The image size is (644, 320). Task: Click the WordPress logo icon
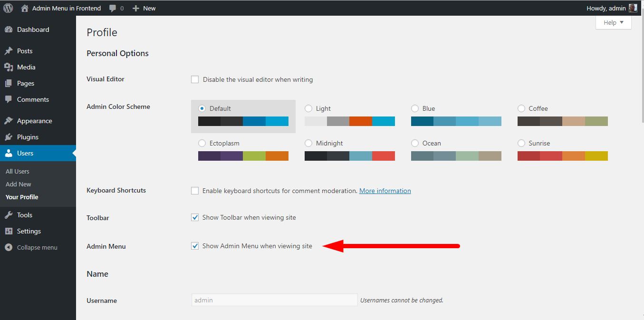pos(8,8)
